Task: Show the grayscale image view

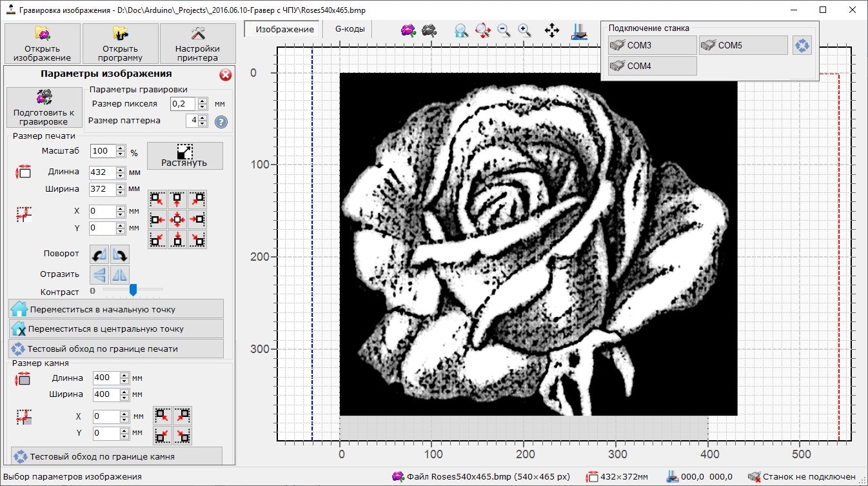Action: (x=429, y=30)
